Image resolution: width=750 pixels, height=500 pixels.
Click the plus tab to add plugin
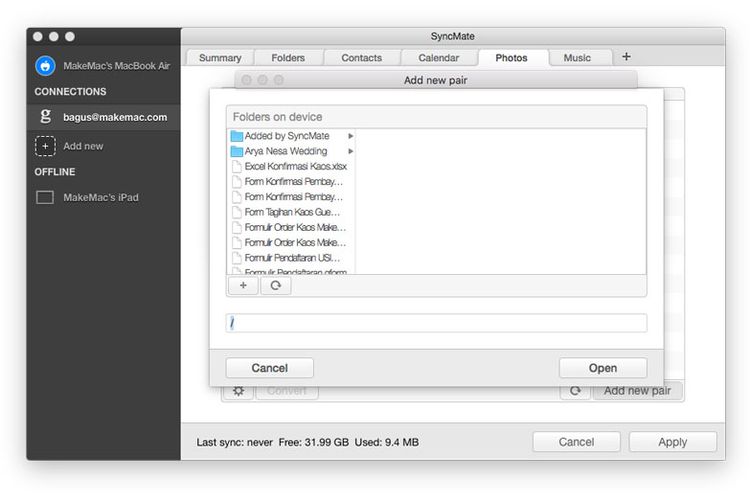click(626, 56)
